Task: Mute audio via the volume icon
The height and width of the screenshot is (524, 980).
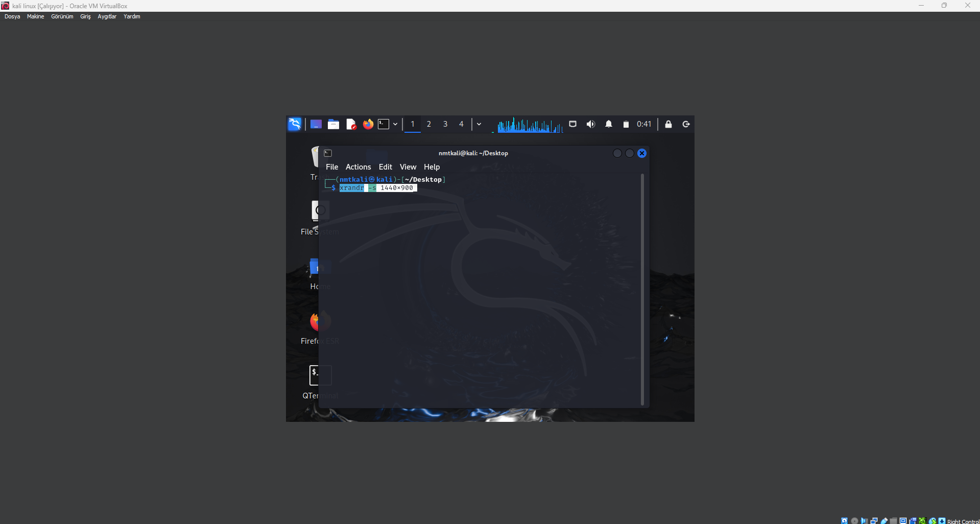Action: (x=590, y=124)
